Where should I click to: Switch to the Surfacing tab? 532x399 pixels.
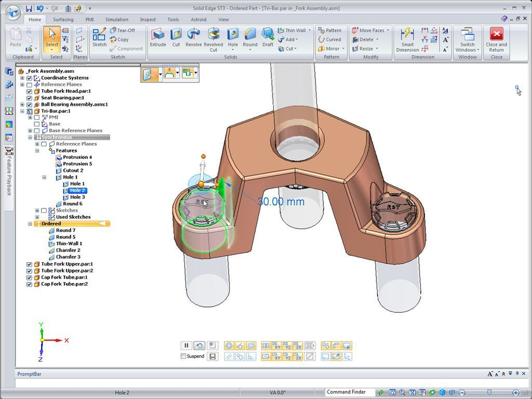coord(63,20)
